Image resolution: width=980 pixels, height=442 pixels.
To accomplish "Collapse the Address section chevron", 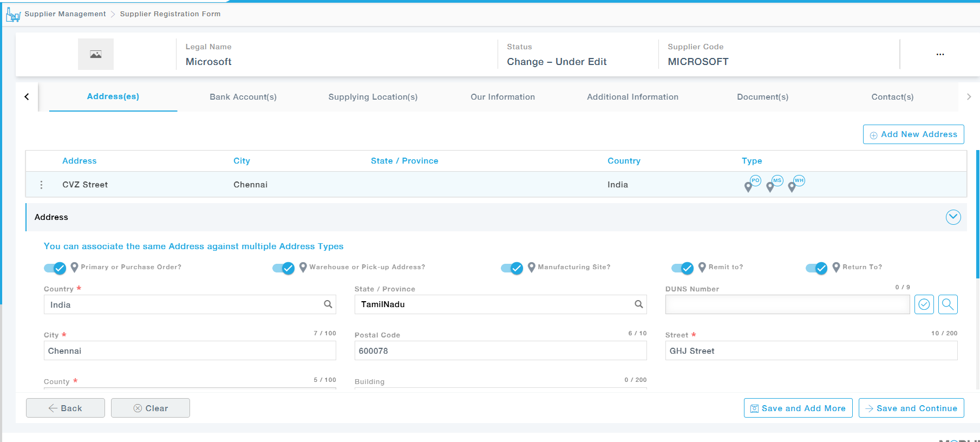I will 953,217.
